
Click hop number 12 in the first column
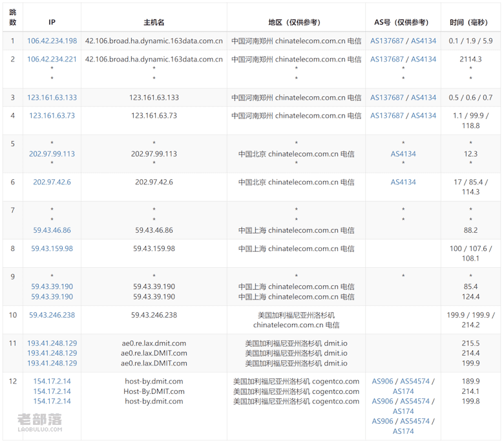coord(12,381)
